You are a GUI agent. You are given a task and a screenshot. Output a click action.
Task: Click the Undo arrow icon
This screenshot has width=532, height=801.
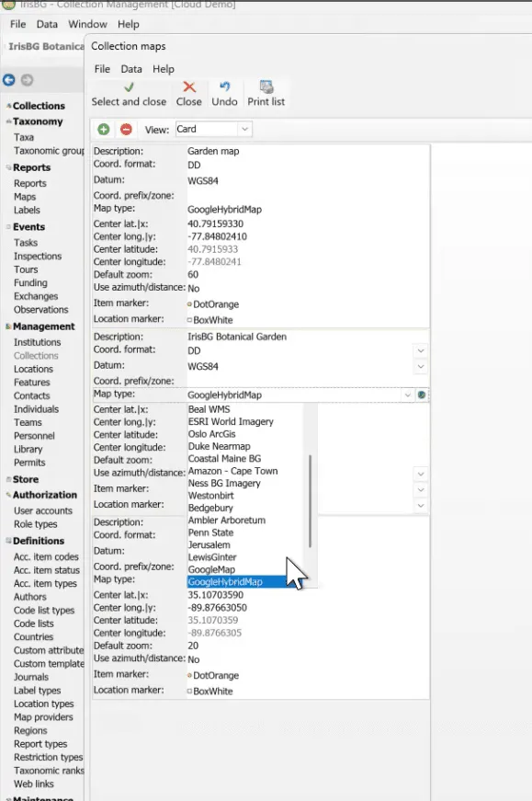point(224,86)
